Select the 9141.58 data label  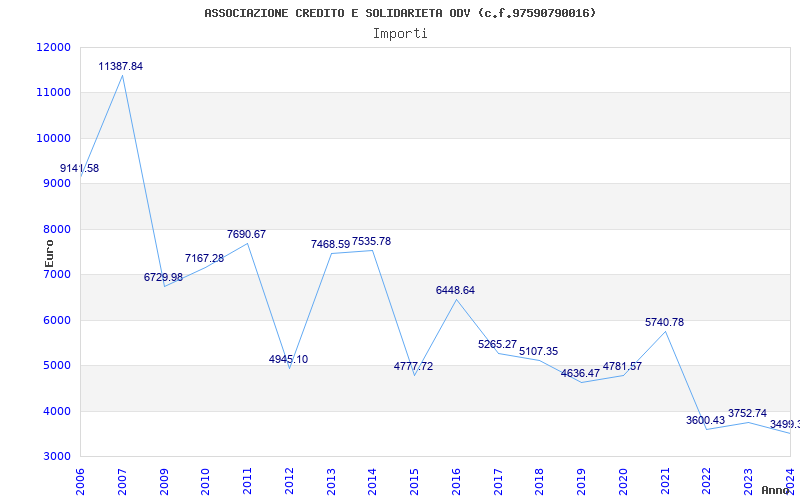(x=80, y=168)
